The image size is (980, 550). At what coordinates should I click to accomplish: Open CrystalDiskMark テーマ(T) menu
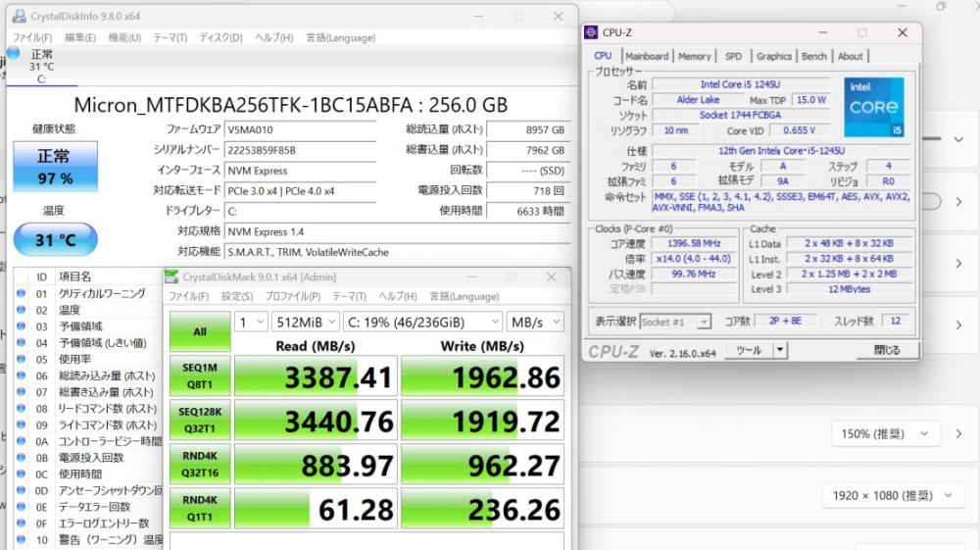point(349,296)
